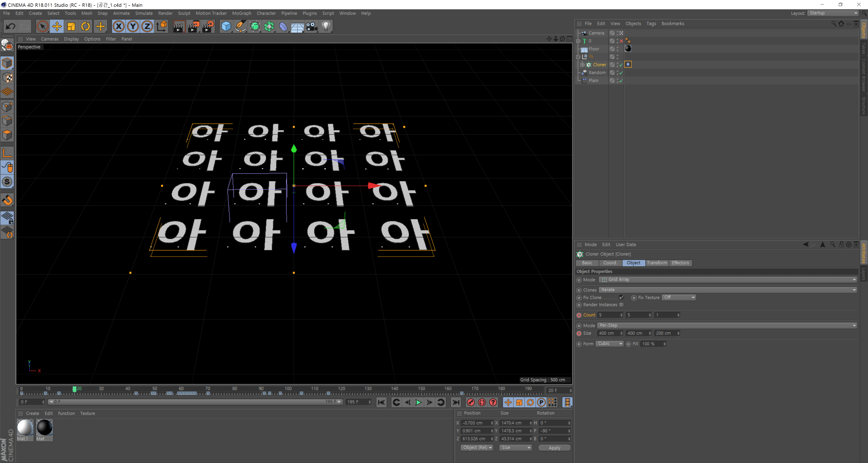Image resolution: width=868 pixels, height=463 pixels.
Task: Uncheck Fix Clone checkbox
Action: (621, 297)
